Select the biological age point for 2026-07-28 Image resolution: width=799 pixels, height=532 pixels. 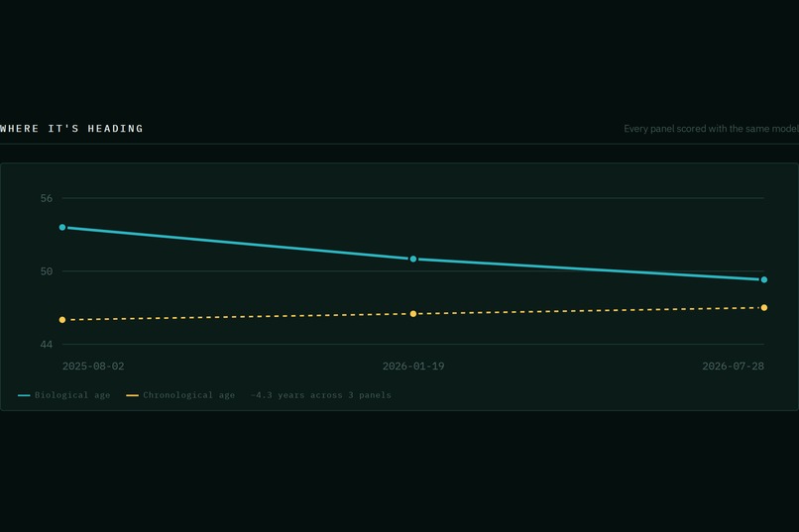(764, 279)
